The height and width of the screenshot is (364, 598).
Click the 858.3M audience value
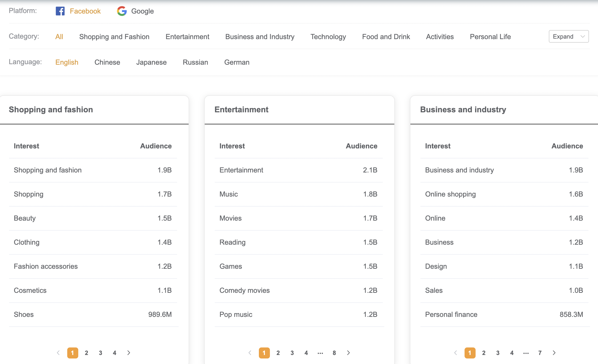coord(571,314)
